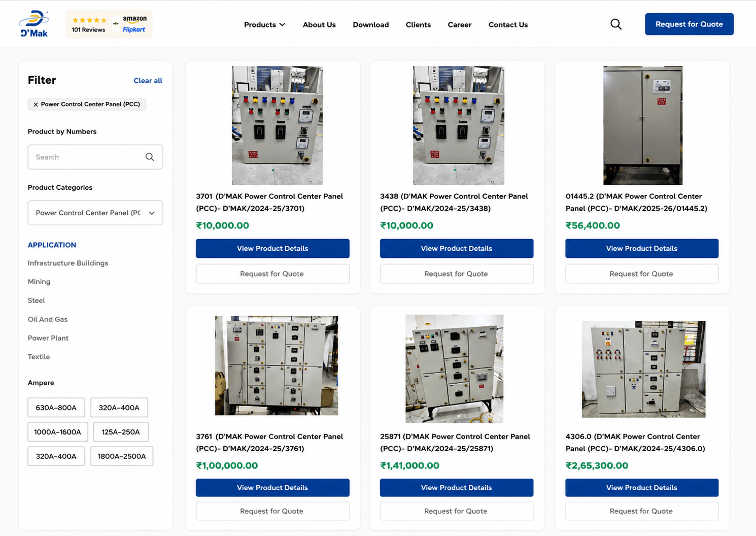This screenshot has width=756, height=536.
Task: Focus the Product by Numbers search field
Action: coord(95,157)
